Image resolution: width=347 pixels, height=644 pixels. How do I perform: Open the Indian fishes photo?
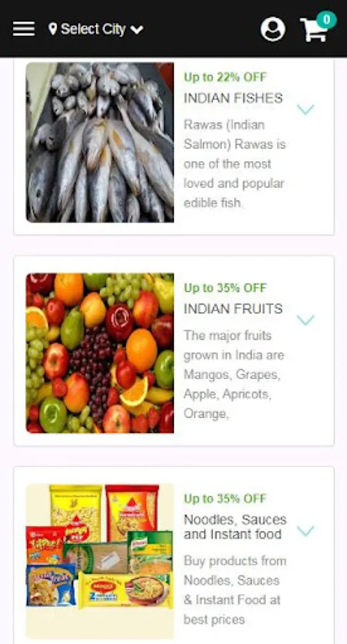click(99, 142)
